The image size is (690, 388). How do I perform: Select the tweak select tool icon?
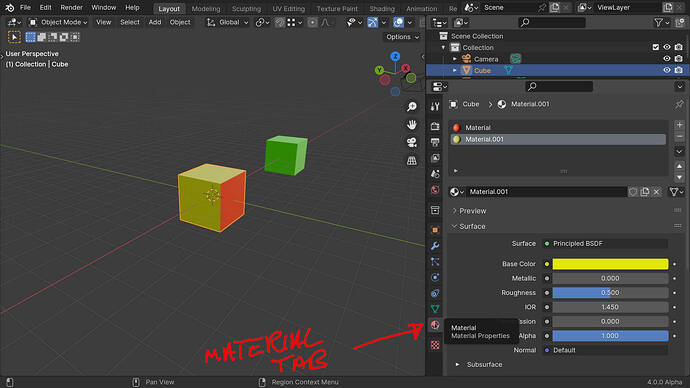pyautogui.click(x=14, y=37)
